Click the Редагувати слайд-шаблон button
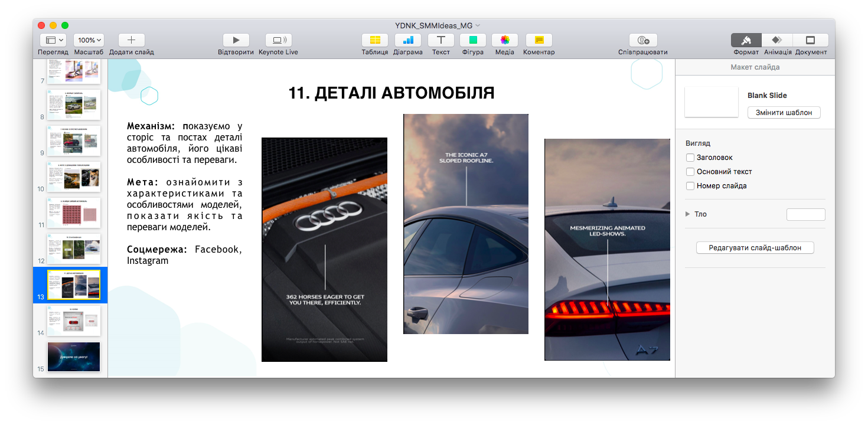This screenshot has width=868, height=425. click(755, 248)
